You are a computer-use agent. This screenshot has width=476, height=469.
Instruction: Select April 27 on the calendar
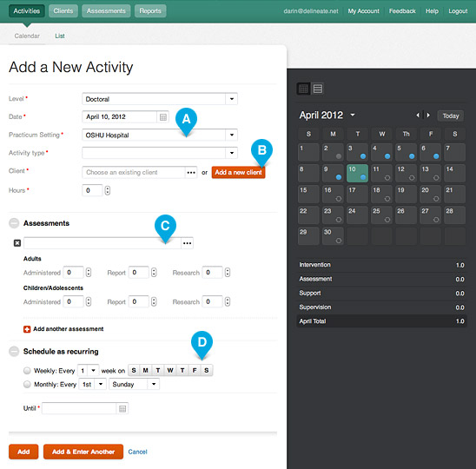tap(431, 215)
